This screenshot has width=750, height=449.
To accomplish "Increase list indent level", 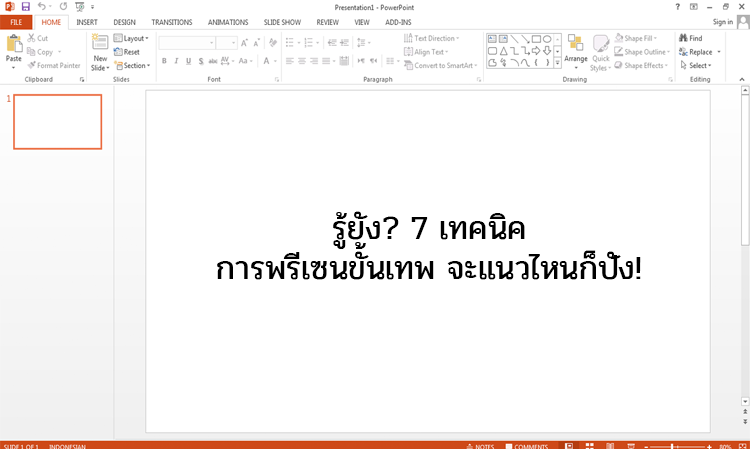I will (x=344, y=43).
